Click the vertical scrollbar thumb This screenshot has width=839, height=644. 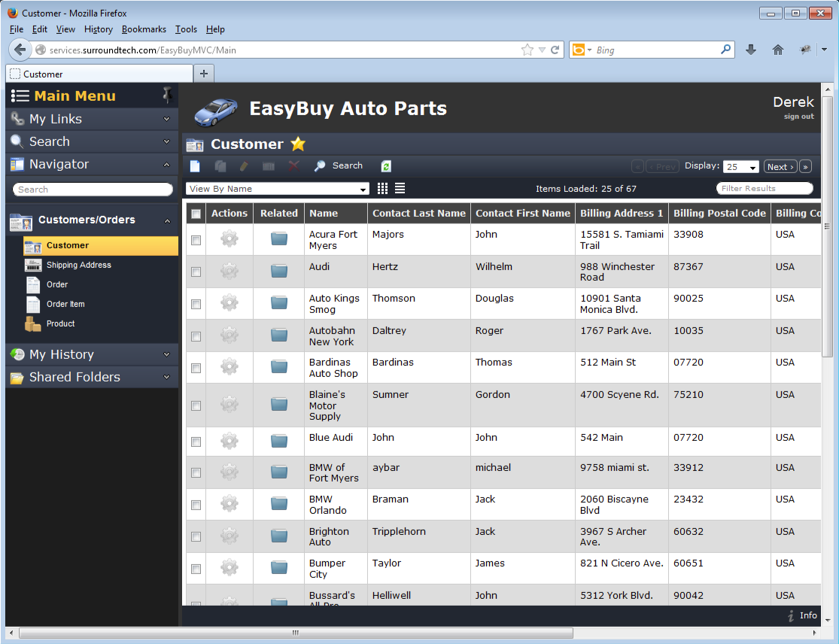click(827, 226)
